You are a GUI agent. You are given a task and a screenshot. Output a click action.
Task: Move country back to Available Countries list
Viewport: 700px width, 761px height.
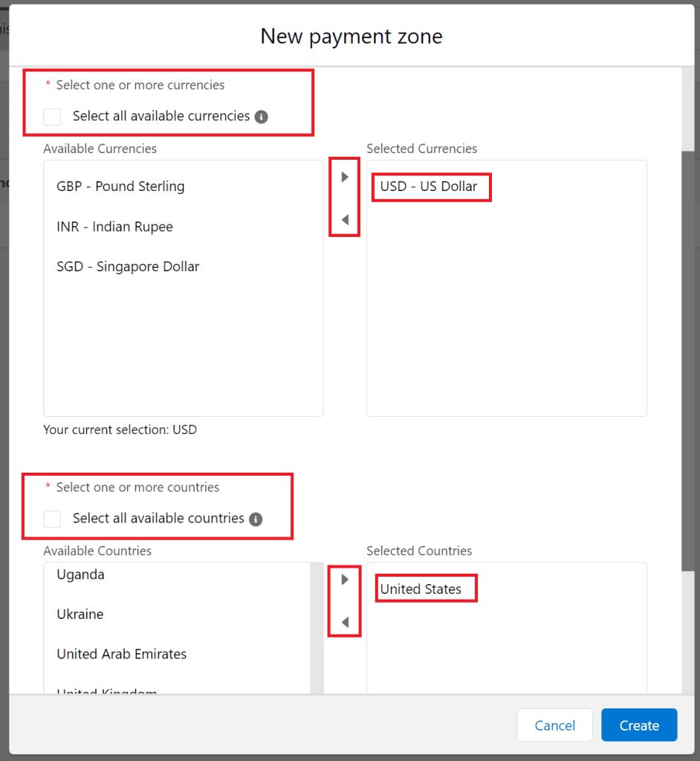(x=345, y=623)
